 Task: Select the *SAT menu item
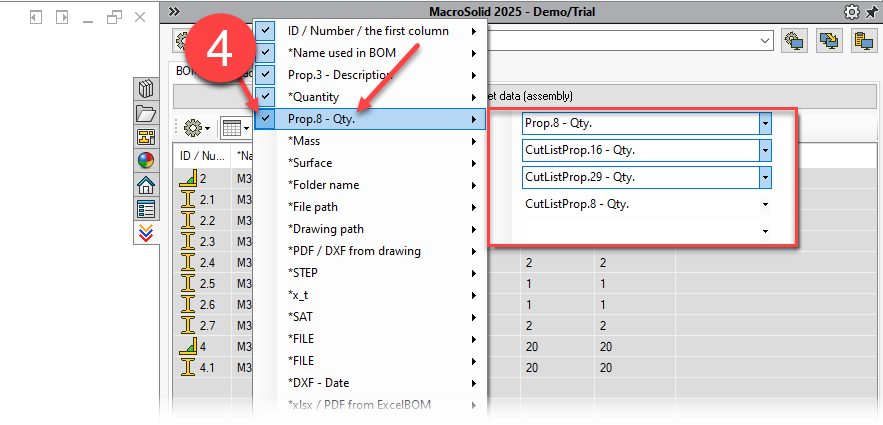[x=370, y=317]
